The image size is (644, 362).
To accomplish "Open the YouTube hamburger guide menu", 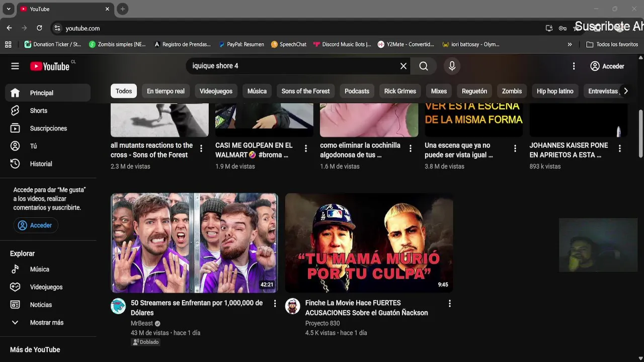I will coord(15,66).
